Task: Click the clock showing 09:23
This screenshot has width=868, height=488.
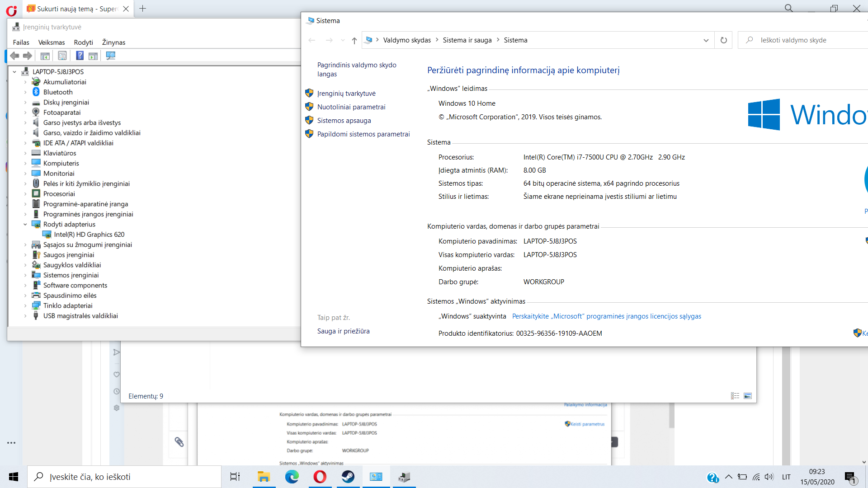Action: [817, 472]
